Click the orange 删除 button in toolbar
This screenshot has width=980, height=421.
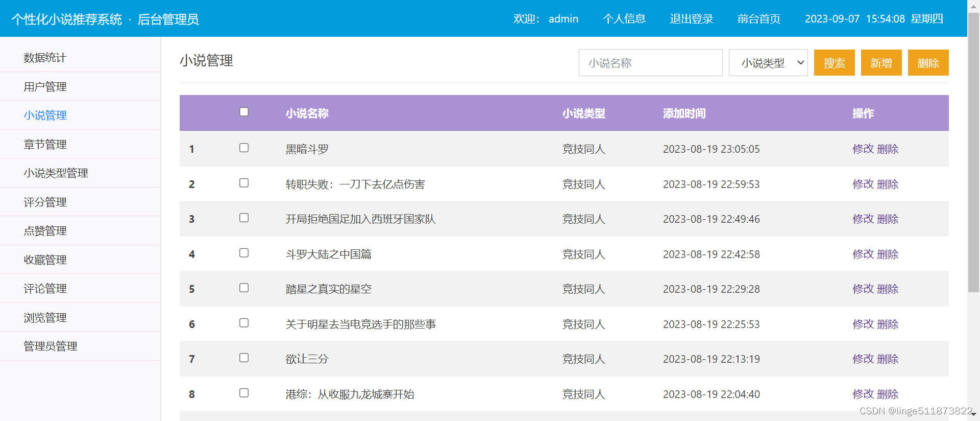(x=928, y=63)
